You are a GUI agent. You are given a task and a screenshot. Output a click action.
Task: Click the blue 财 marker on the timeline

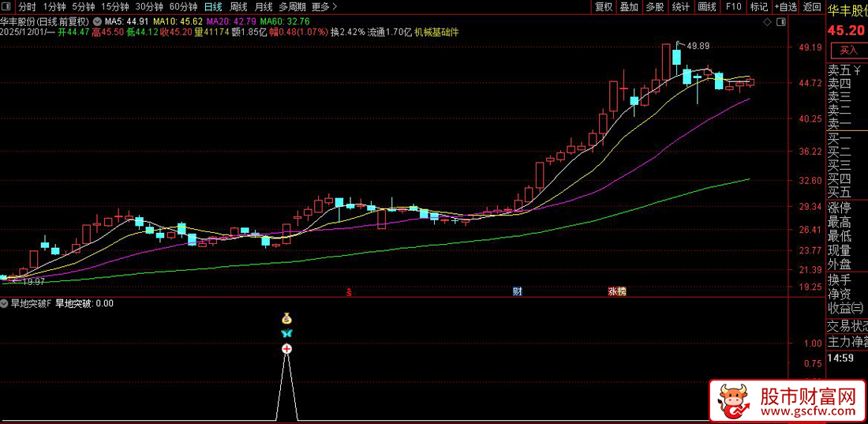(x=518, y=291)
